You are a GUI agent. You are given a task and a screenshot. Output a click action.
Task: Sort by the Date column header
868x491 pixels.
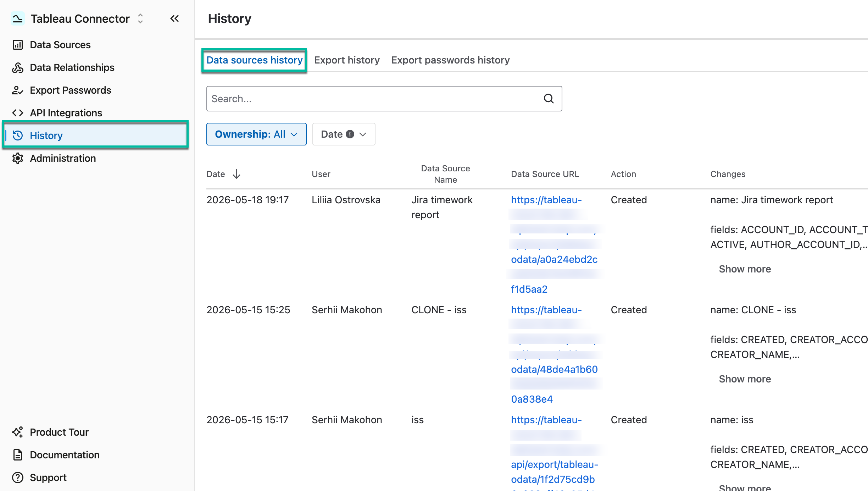click(x=216, y=174)
